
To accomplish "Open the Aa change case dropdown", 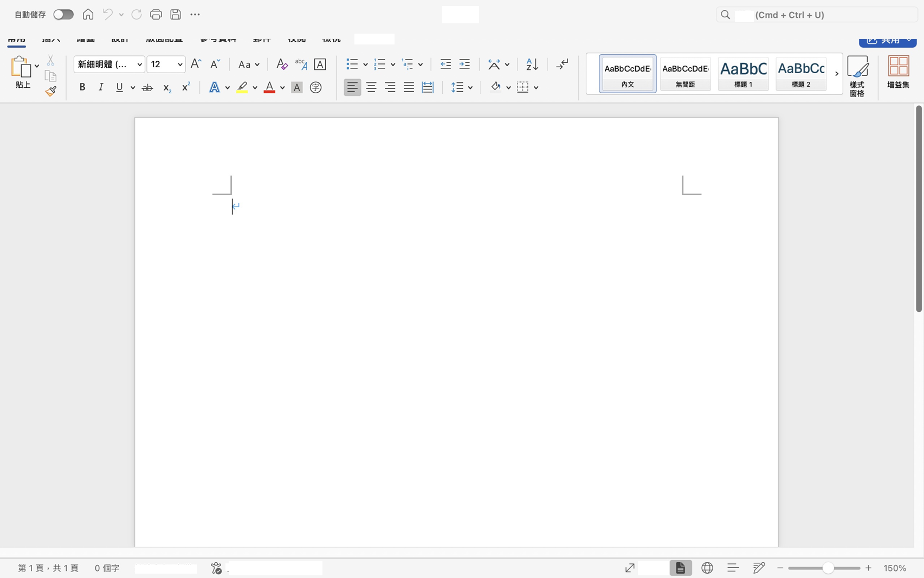I will point(249,65).
